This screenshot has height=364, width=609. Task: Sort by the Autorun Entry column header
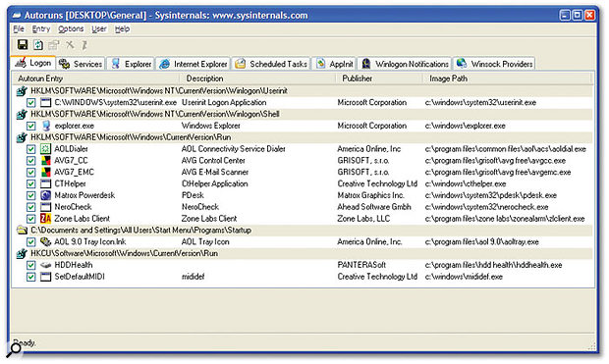[x=95, y=78]
